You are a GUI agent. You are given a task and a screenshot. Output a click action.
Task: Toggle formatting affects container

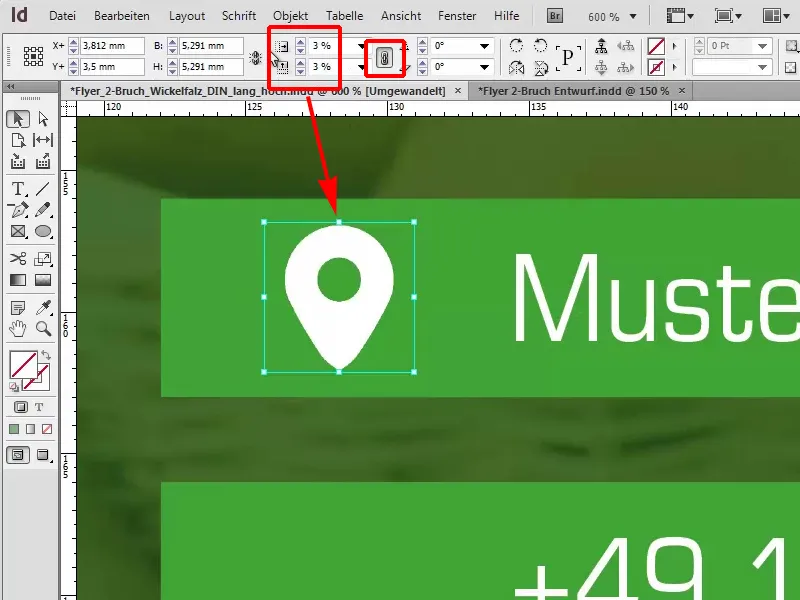tap(20, 407)
